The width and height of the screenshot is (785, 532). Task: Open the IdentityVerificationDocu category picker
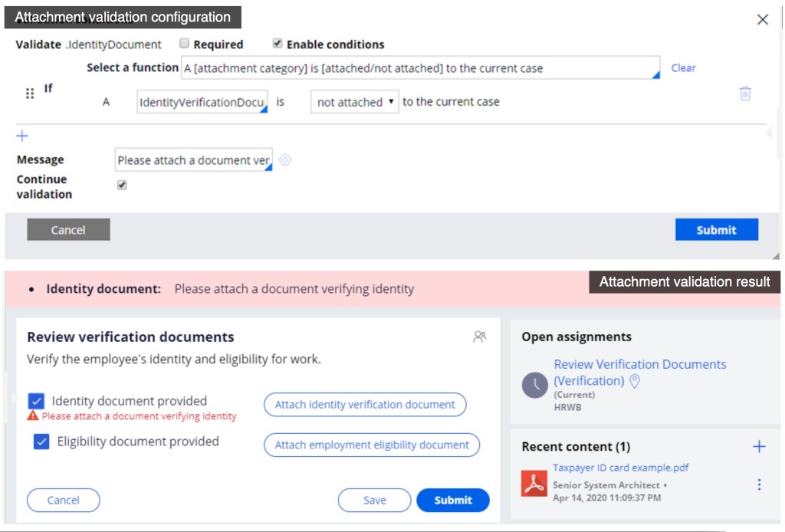(x=201, y=102)
